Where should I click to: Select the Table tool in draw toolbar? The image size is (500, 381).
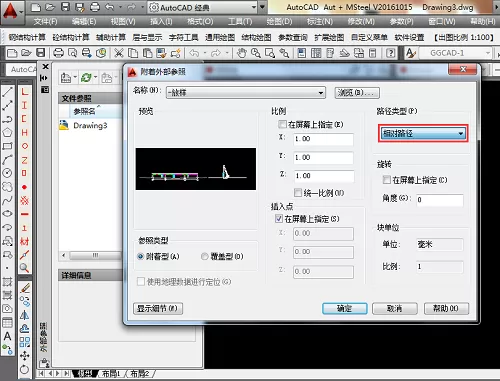[7, 322]
